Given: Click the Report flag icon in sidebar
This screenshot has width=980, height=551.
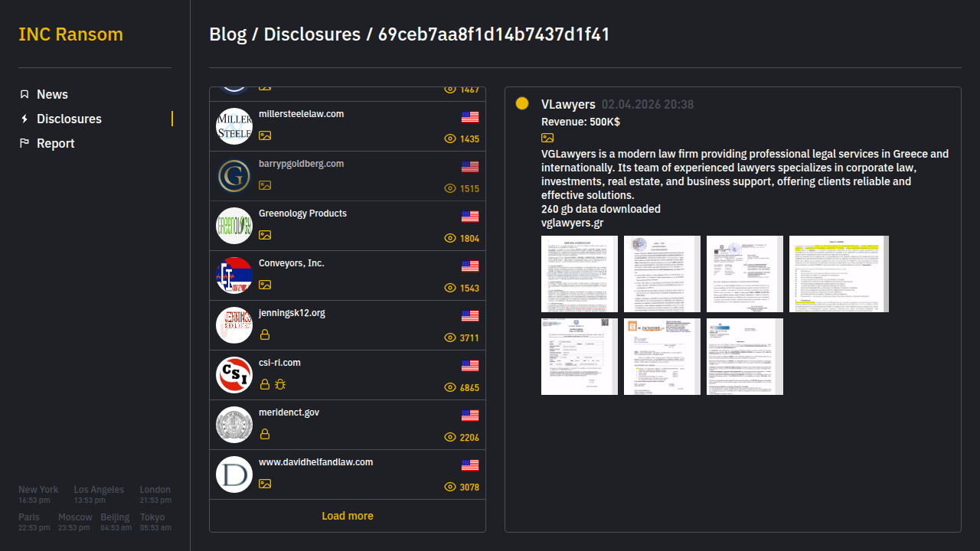Looking at the screenshot, I should [x=24, y=143].
